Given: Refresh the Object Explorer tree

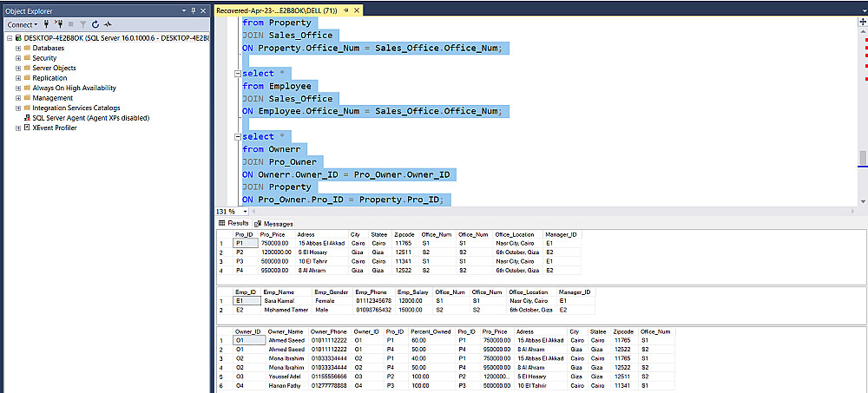Looking at the screenshot, I should 95,24.
